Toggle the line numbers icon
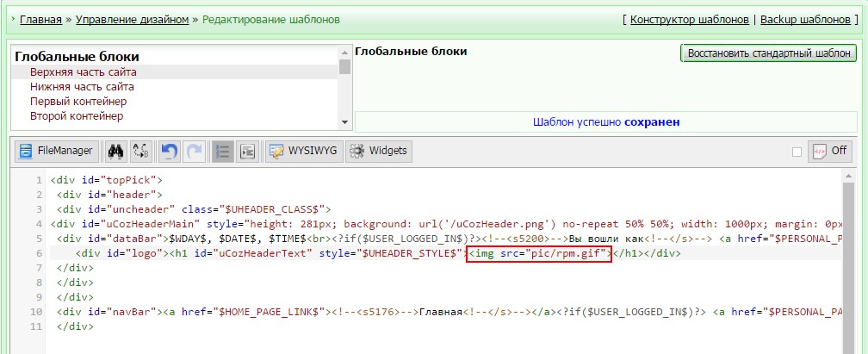The height and width of the screenshot is (354, 868). point(222,151)
